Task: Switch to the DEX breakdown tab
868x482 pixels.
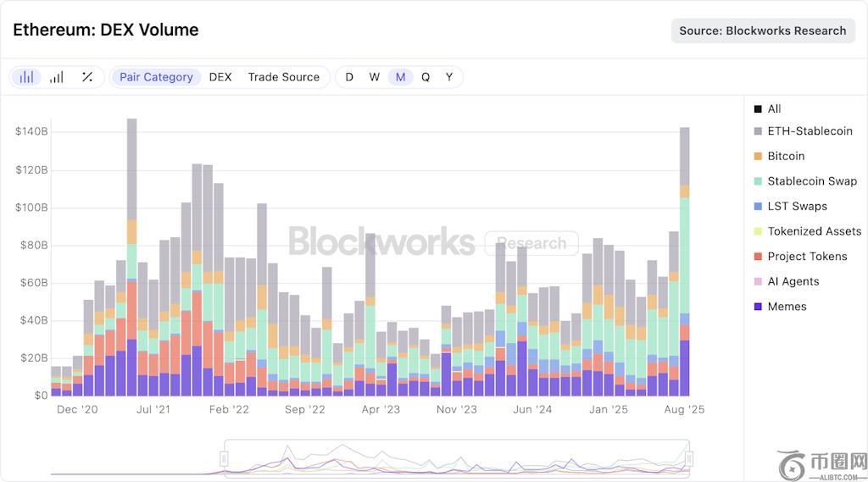Action: click(220, 77)
